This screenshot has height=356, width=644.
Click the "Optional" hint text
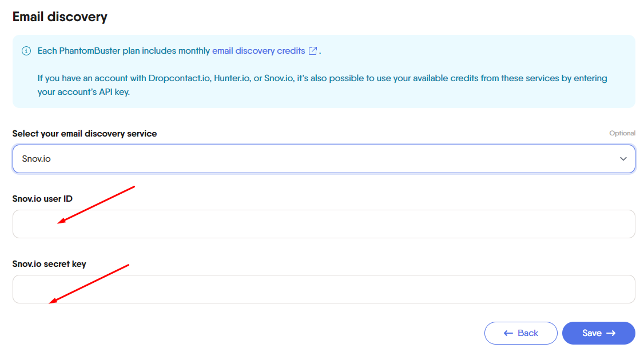tap(622, 133)
